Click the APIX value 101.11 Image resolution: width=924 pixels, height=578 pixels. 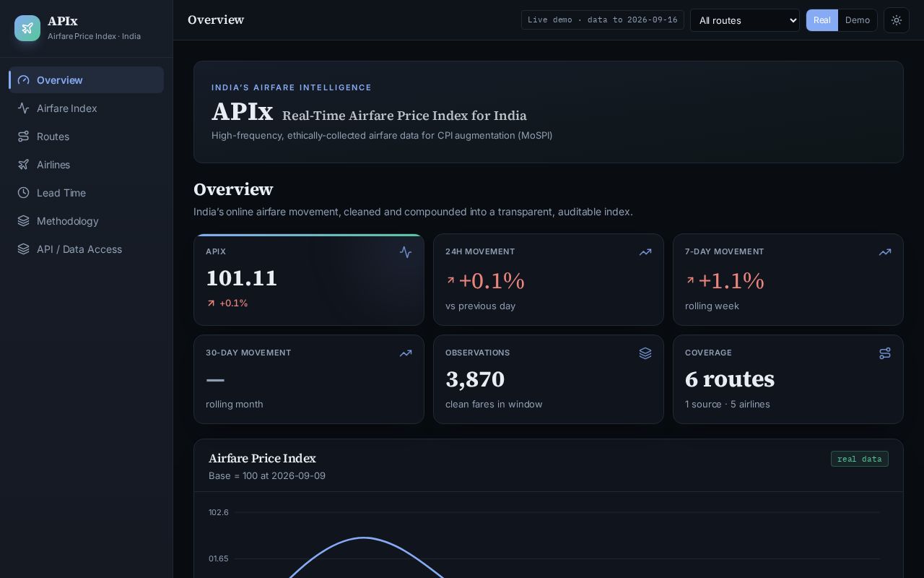(242, 278)
